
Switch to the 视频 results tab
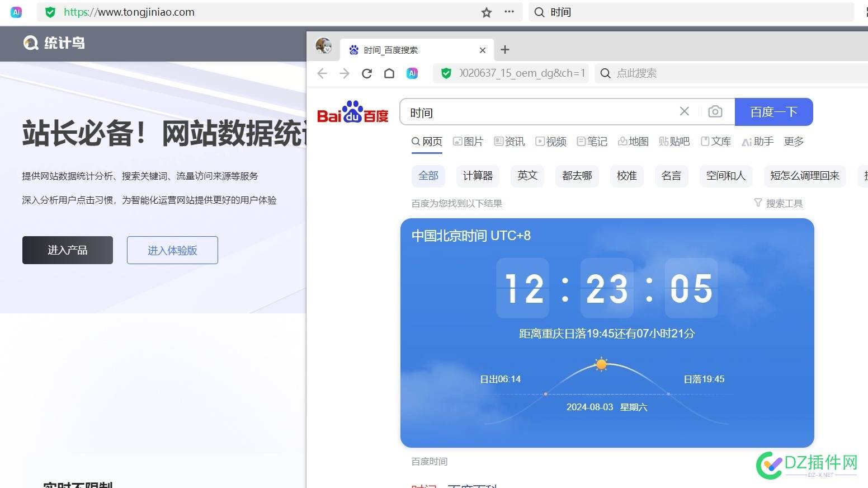[x=551, y=142]
